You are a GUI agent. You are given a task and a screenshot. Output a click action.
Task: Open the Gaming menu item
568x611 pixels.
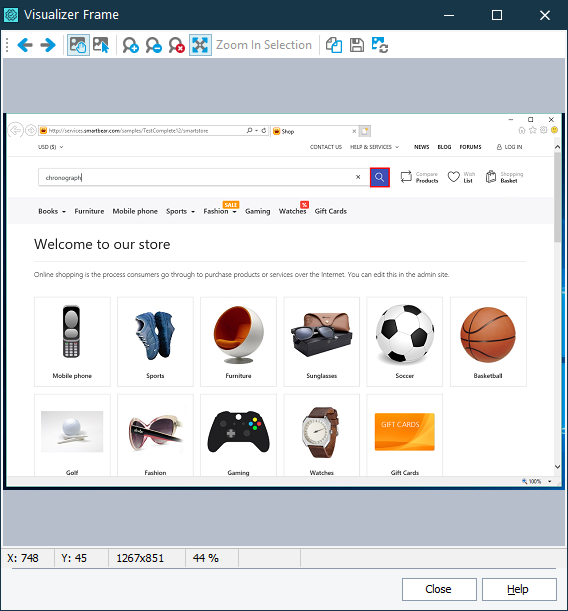tap(258, 211)
